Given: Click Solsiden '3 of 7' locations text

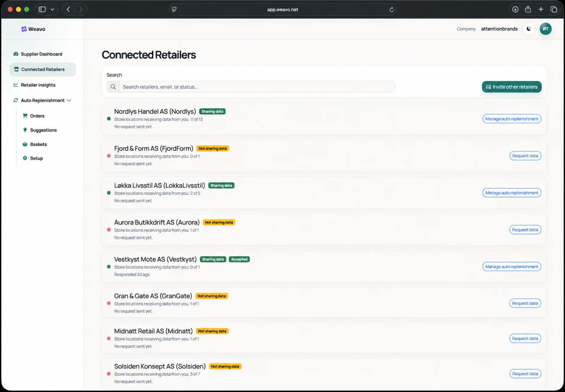Looking at the screenshot, I should point(195,374).
